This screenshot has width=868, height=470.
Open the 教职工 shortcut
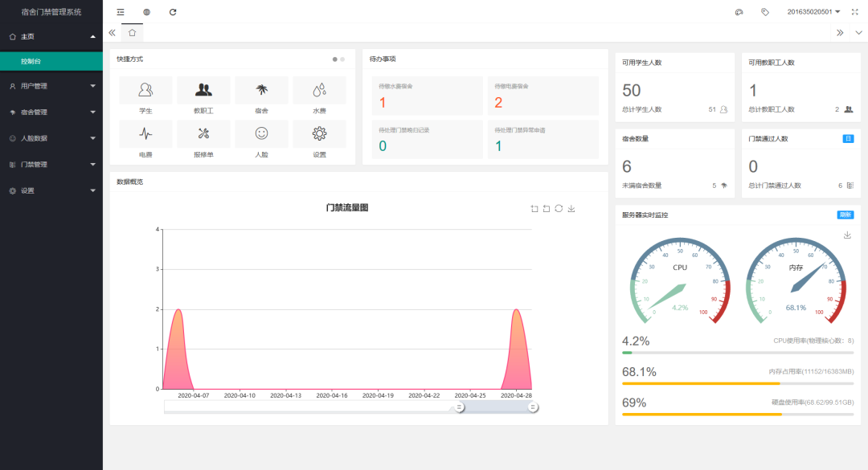(x=203, y=96)
